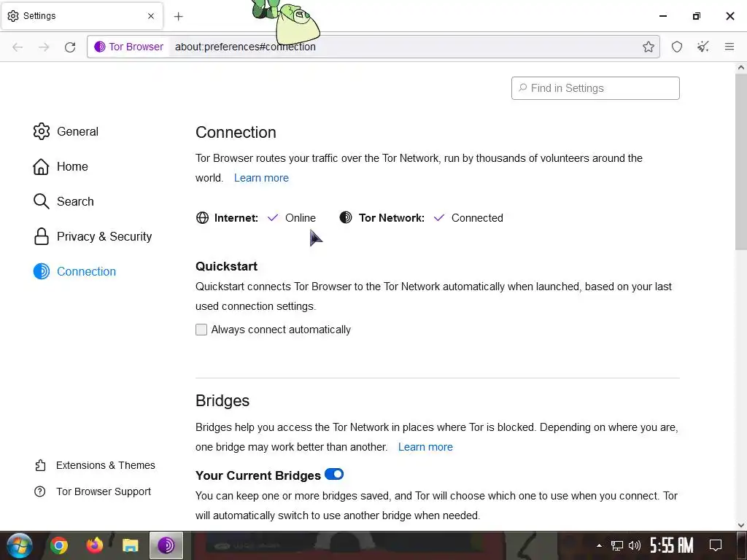Click the Privacy padlock icon
The image size is (747, 560).
[x=42, y=237]
